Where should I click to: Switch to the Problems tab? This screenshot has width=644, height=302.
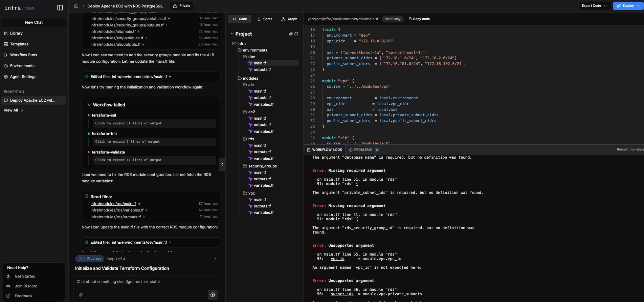(x=364, y=150)
